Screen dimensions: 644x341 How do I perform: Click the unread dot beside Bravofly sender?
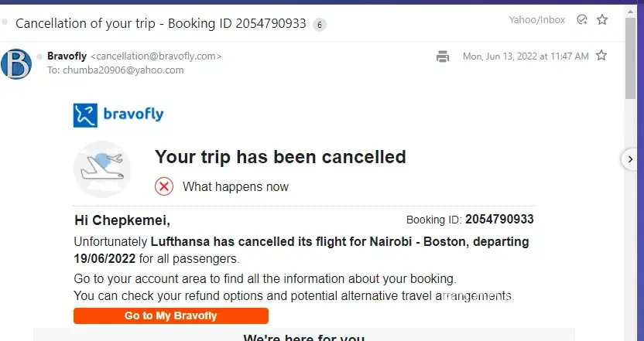(x=39, y=56)
